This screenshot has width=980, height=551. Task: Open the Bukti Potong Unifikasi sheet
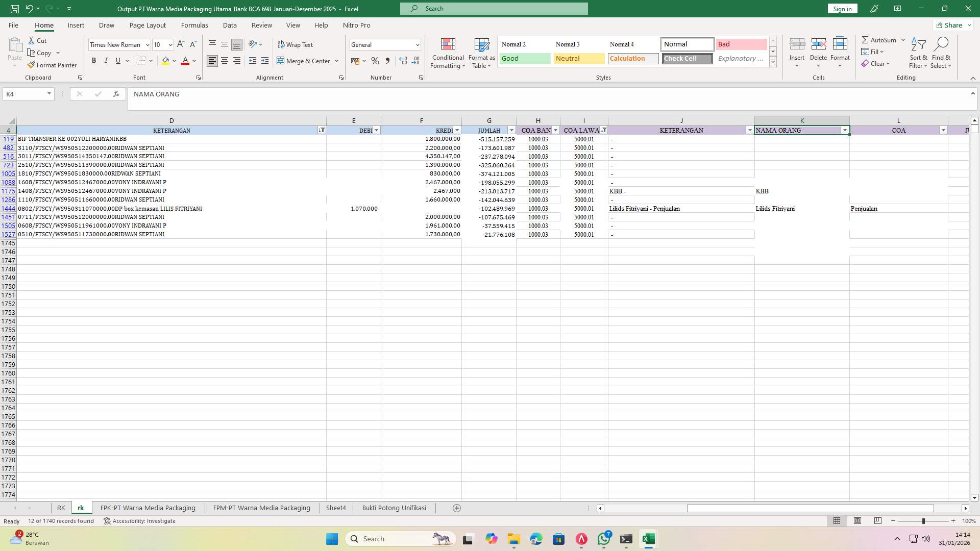[x=394, y=508]
